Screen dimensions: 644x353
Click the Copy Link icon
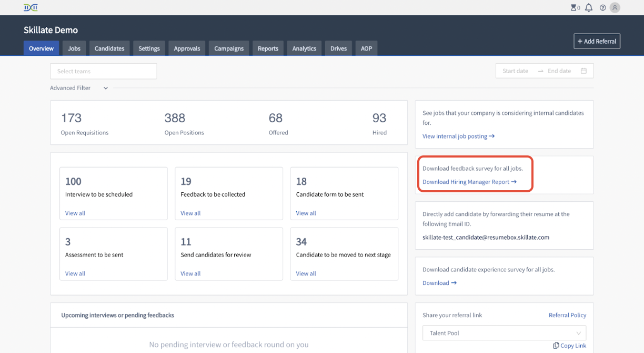556,346
